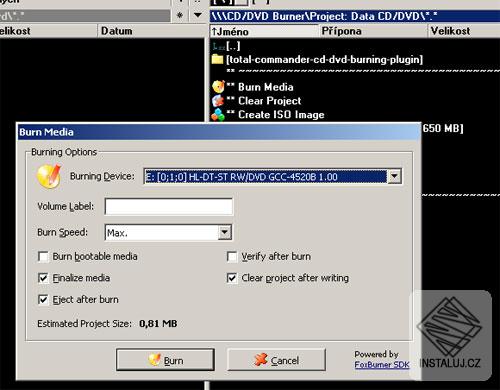The height and width of the screenshot is (390, 500).
Task: Expand the Burn Speed dropdown arrow
Action: point(225,232)
